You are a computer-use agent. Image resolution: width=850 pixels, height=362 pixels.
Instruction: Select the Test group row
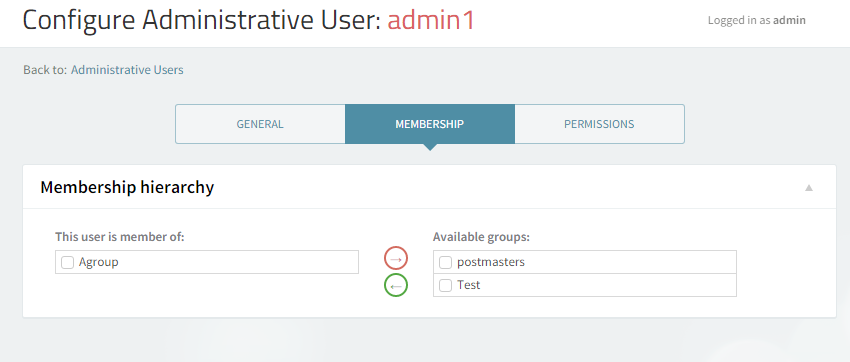pyautogui.click(x=585, y=285)
